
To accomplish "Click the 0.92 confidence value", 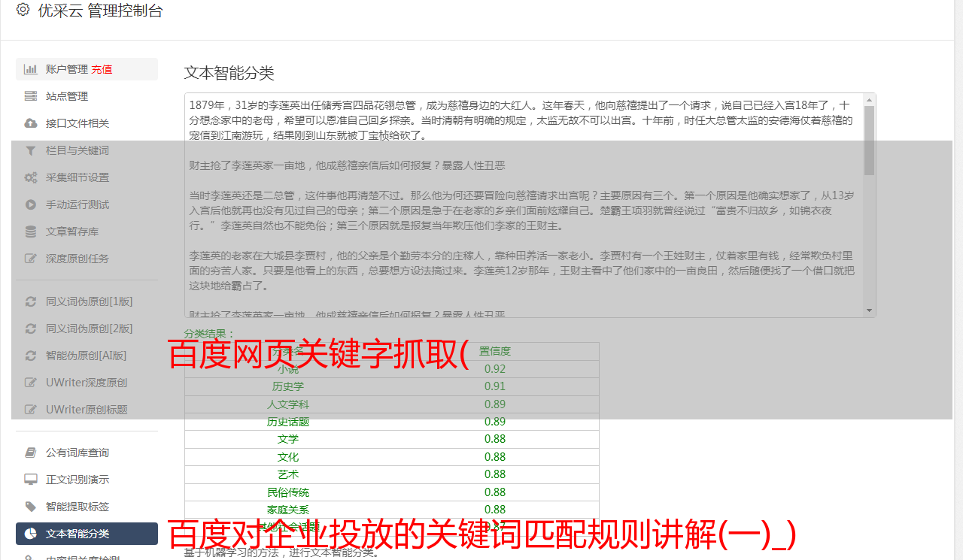I will point(495,369).
